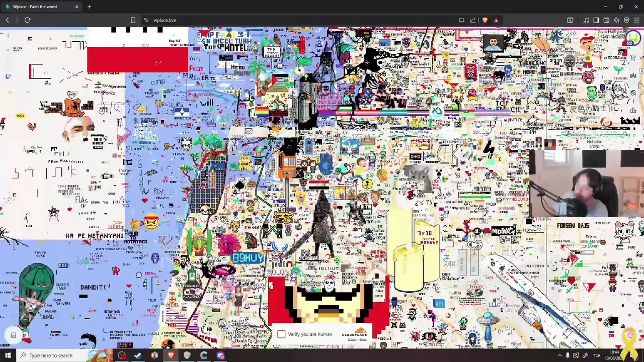
Task: Close the Wplace tab with its X
Action: point(76,7)
